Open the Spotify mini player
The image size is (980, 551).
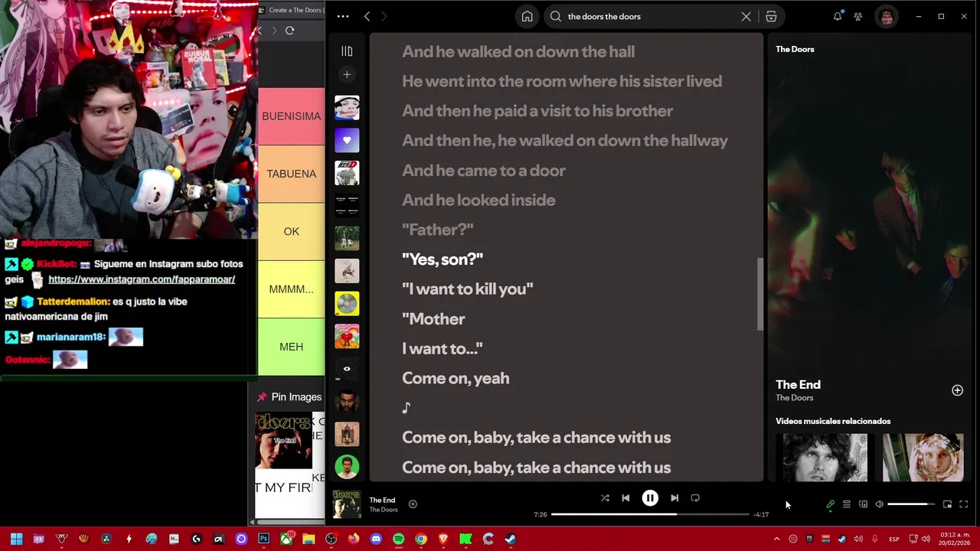[947, 504]
